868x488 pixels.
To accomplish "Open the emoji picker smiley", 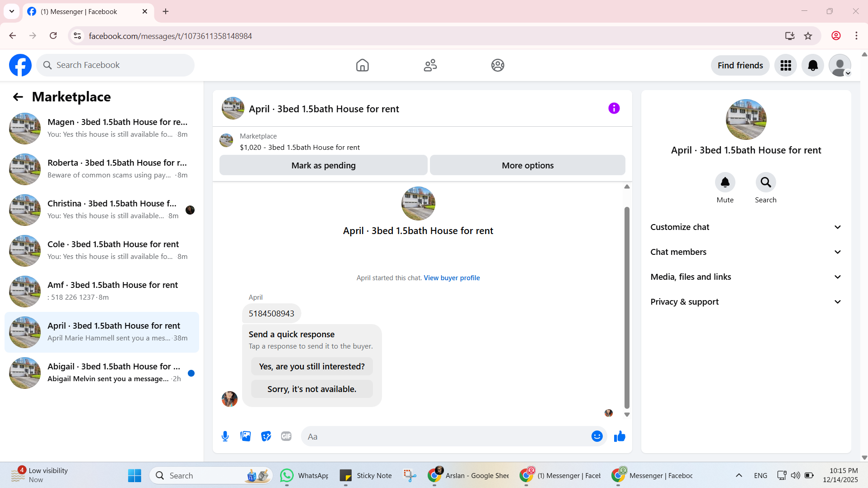I will [x=597, y=436].
